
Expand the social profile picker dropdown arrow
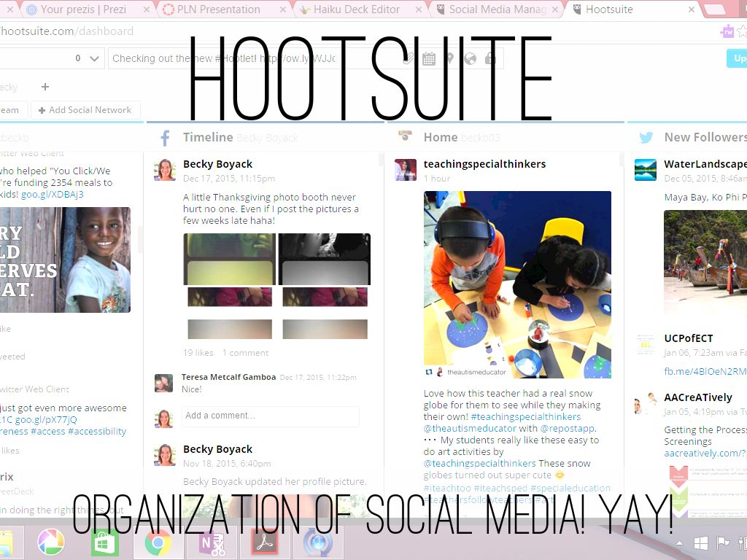pos(94,59)
